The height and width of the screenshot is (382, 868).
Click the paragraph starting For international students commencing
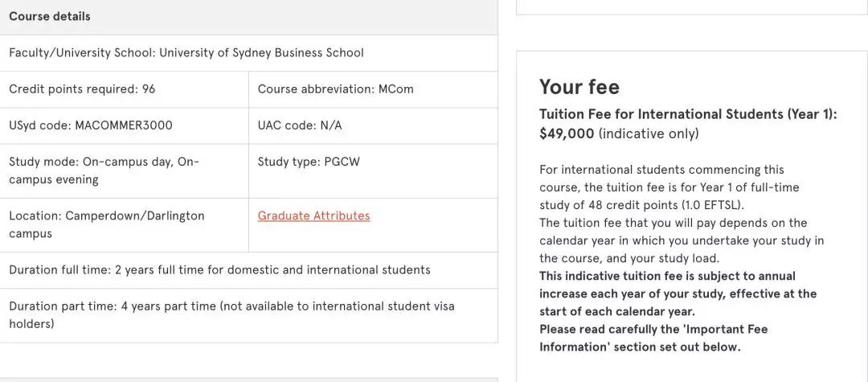pos(669,187)
